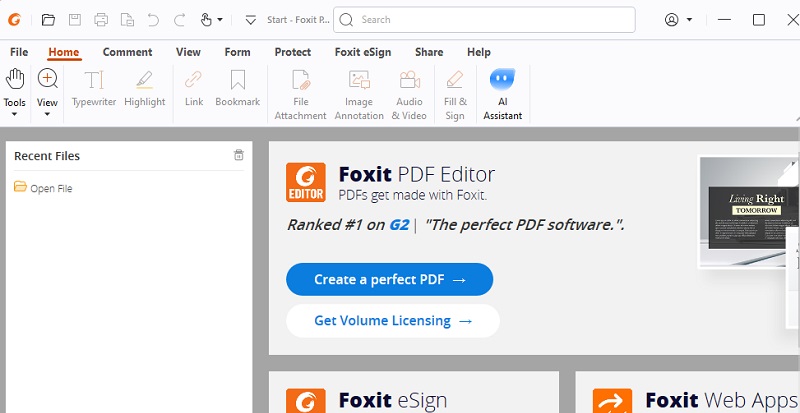This screenshot has height=413, width=800.
Task: Click the Foxit PDF Editor logo
Action: tap(306, 182)
